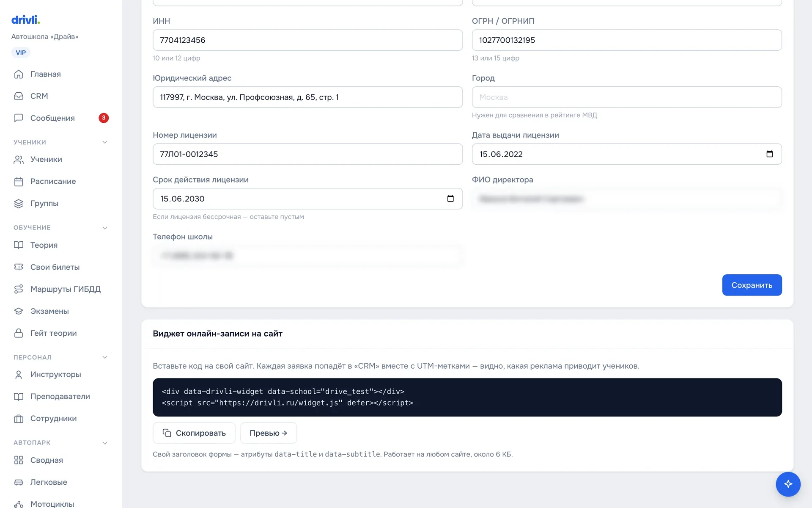
Task: Click the Экзамены graduation cap icon
Action: (19, 311)
